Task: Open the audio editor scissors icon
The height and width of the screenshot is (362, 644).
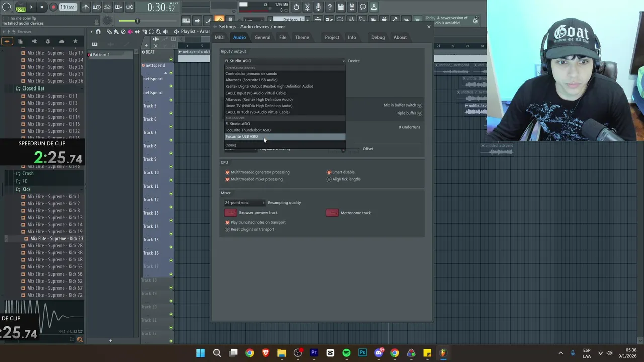Action: point(307,7)
